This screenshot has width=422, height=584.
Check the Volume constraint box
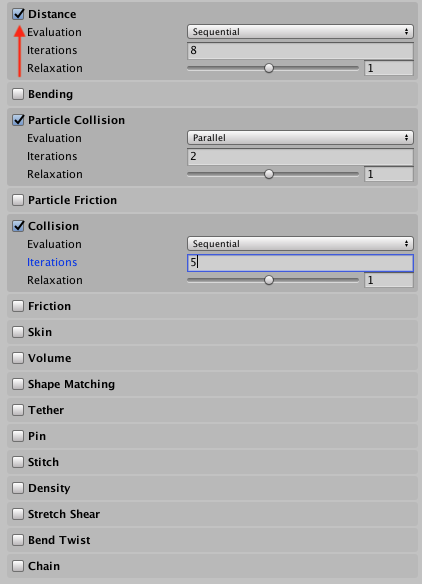click(x=18, y=358)
